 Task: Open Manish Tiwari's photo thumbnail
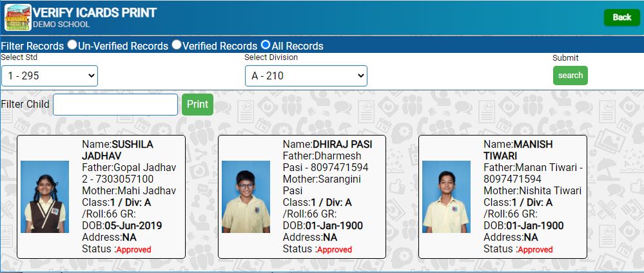point(447,197)
